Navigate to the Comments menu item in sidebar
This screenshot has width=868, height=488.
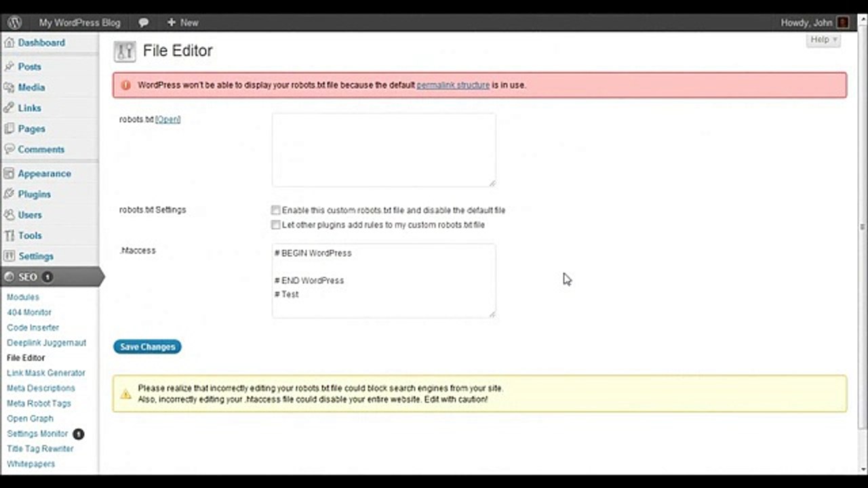41,149
